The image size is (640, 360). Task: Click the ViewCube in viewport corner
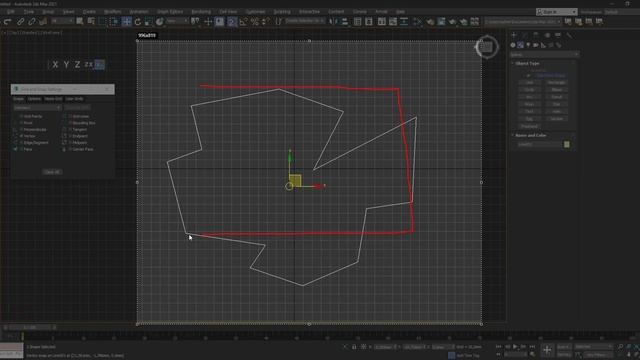[x=486, y=47]
